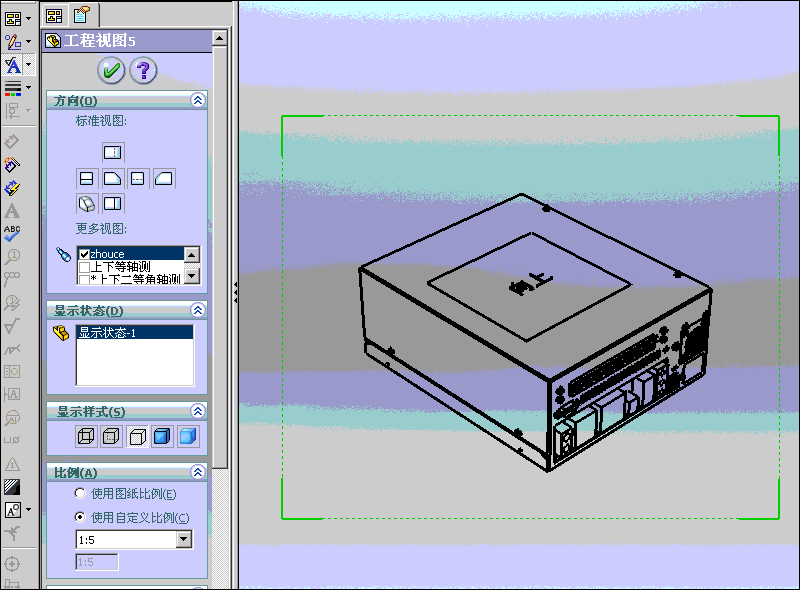Screen dimensions: 800x590
Task: Click the disabled 1:5 scale input field
Action: (x=97, y=562)
